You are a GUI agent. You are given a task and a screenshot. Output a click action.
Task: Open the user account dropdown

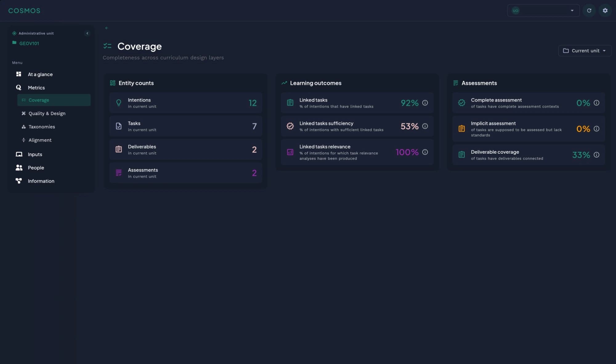pyautogui.click(x=543, y=10)
